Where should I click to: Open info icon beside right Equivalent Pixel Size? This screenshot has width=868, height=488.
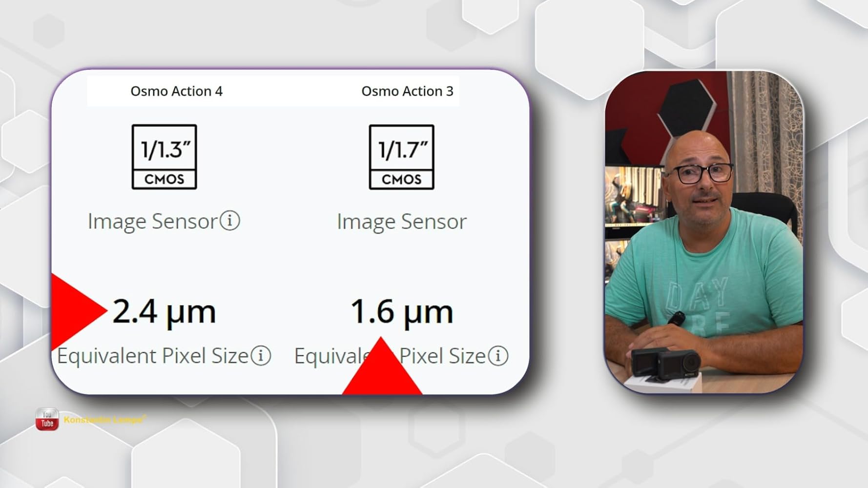(498, 356)
